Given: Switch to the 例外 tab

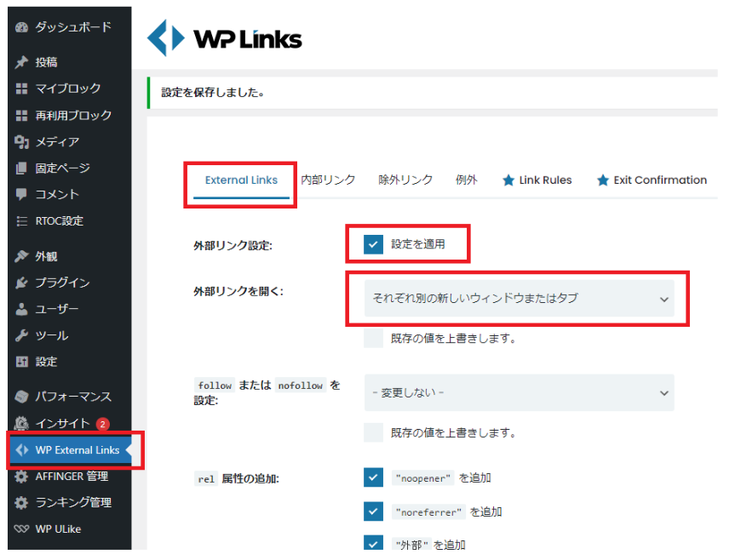Looking at the screenshot, I should 467,180.
